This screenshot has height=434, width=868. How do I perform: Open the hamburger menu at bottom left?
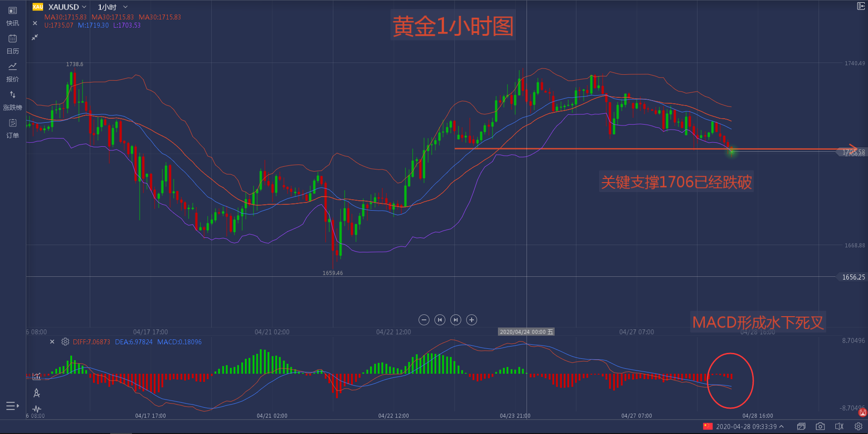tap(12, 406)
